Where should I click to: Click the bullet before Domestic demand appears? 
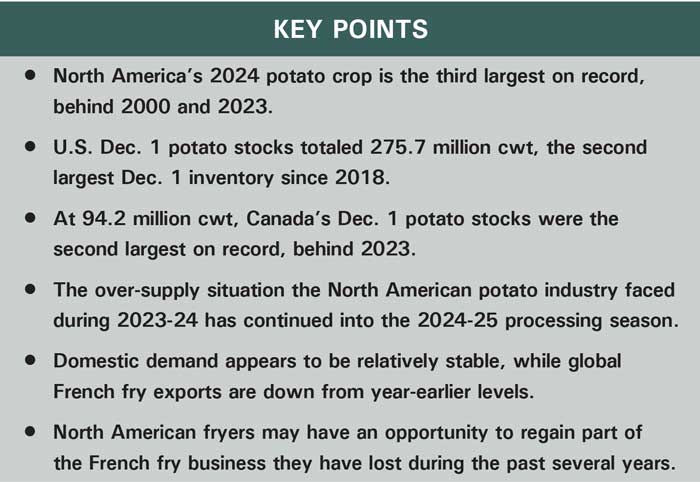click(34, 358)
